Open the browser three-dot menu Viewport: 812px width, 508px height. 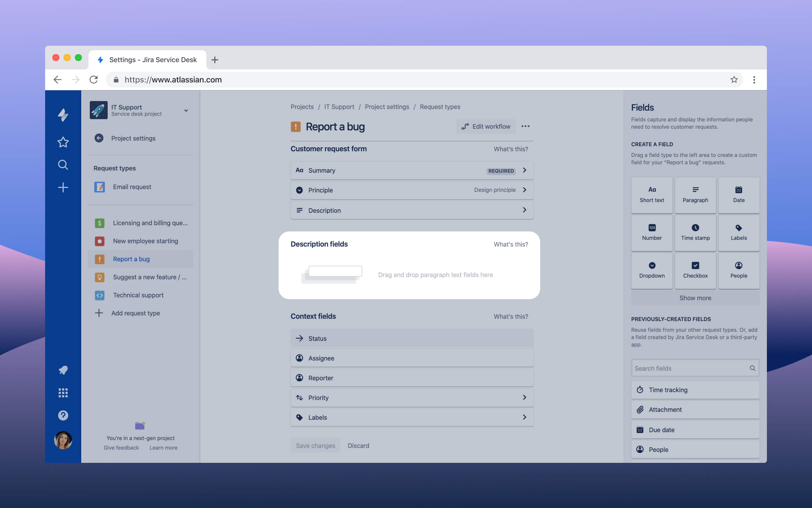pyautogui.click(x=754, y=80)
